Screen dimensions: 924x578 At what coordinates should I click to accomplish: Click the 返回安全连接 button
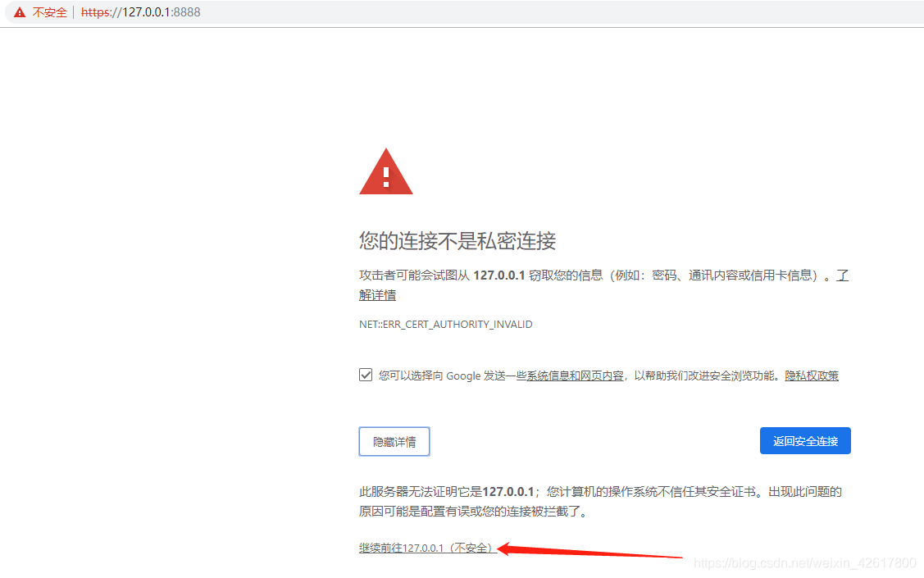(805, 441)
